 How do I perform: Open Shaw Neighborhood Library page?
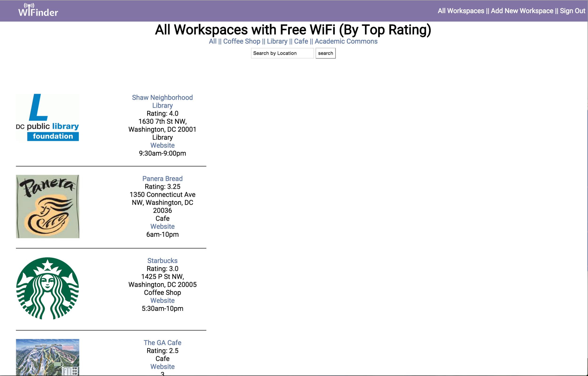click(162, 101)
